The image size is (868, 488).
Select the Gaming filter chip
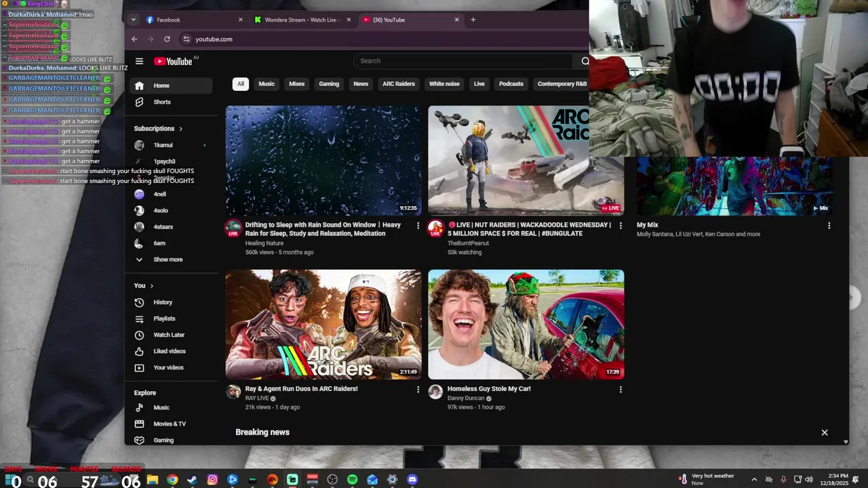329,84
